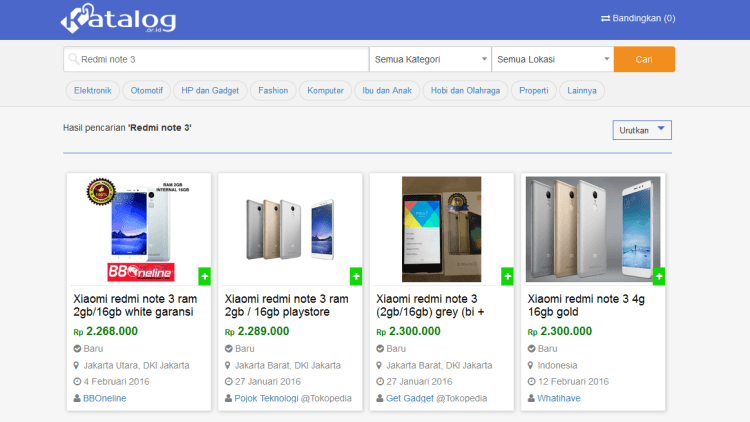
Task: Click clock icon beside 12 Februari 2016
Action: point(531,381)
